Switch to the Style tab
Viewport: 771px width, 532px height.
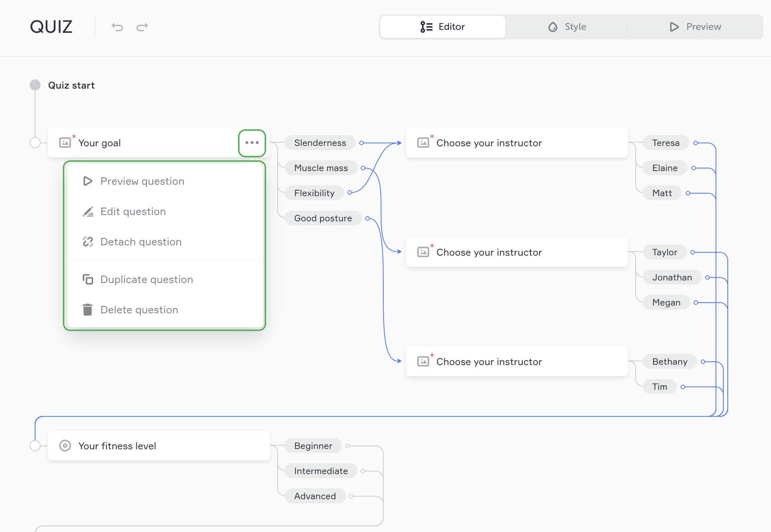(x=567, y=27)
